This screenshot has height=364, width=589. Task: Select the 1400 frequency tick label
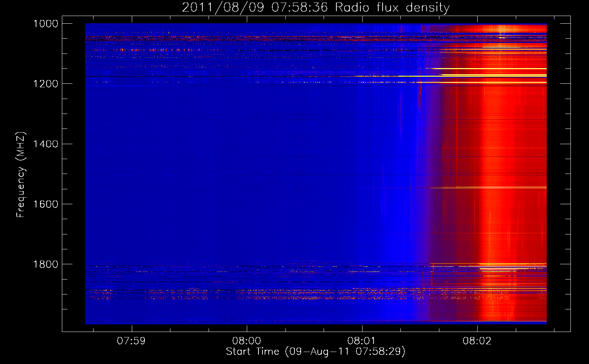click(x=46, y=144)
